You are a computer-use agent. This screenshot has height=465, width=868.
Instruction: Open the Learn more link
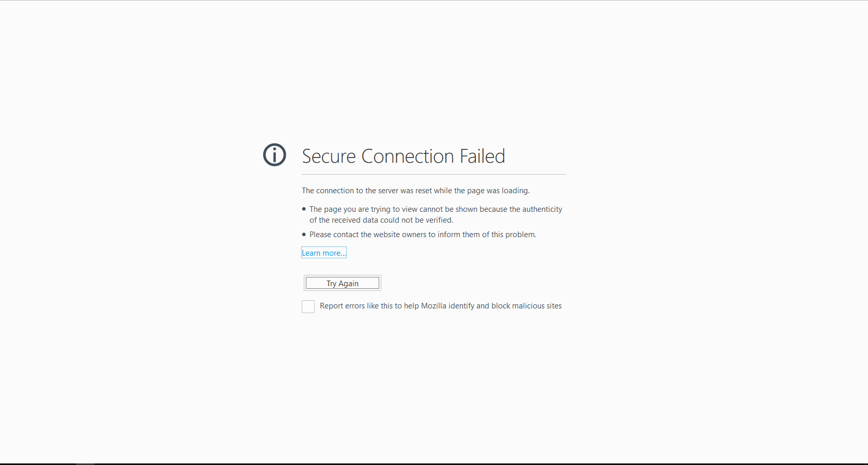(324, 253)
